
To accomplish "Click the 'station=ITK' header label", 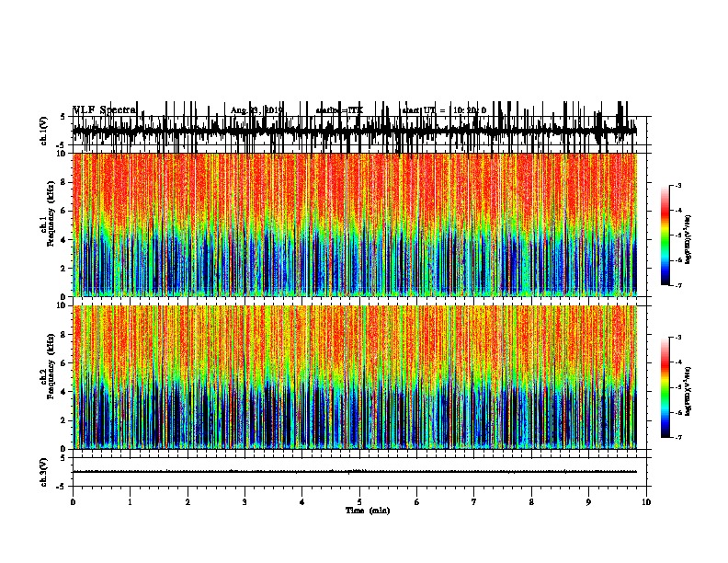I will [339, 110].
